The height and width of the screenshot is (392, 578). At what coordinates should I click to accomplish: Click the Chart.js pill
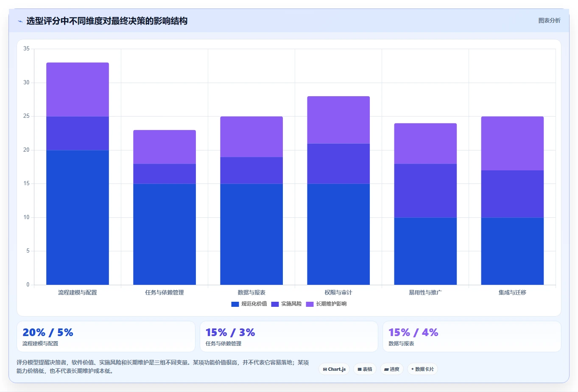pos(334,369)
